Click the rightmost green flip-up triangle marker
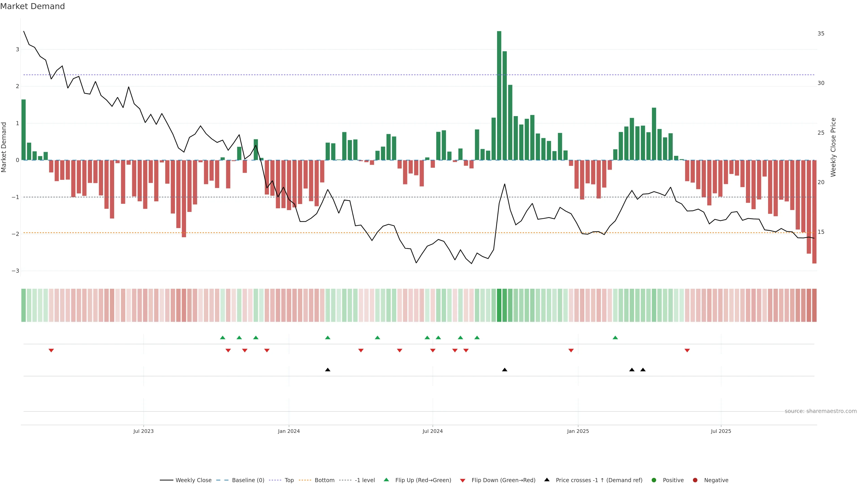868x488 pixels. click(615, 338)
